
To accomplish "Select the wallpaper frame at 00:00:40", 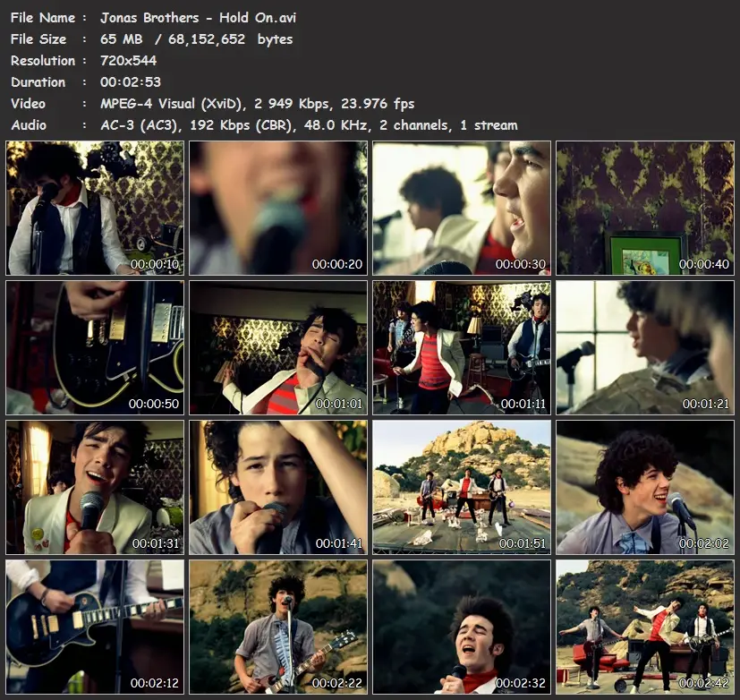I will 645,209.
